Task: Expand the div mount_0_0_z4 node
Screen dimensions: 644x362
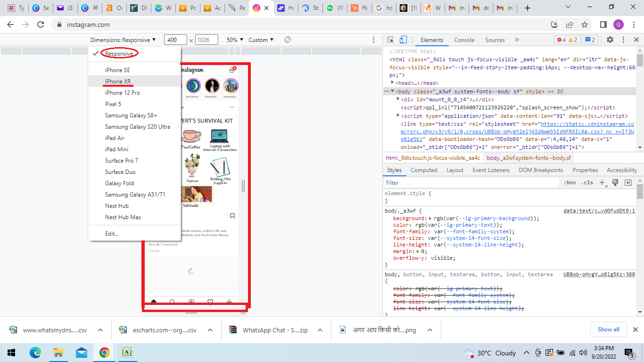Action: point(398,99)
